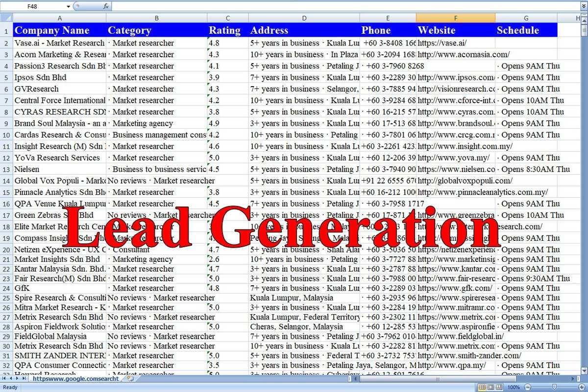This screenshot has width=588, height=392.
Task: Select row 13 header for Nielsen
Action: [x=6, y=169]
